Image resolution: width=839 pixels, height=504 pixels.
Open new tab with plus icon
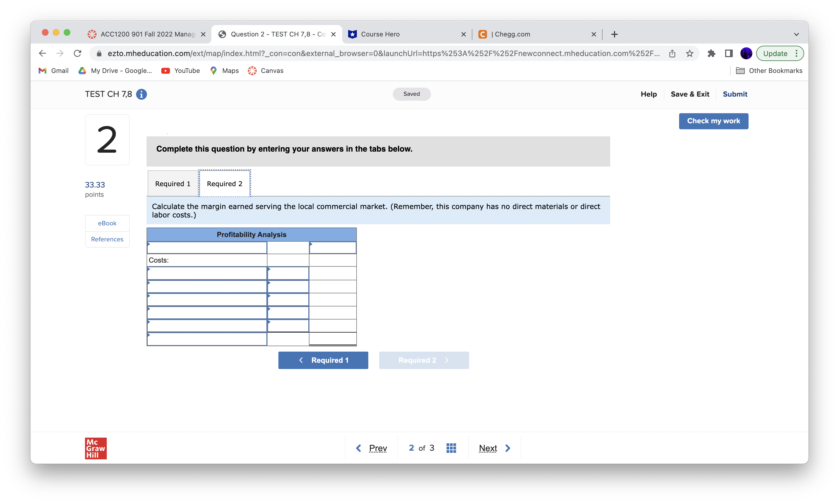point(614,34)
